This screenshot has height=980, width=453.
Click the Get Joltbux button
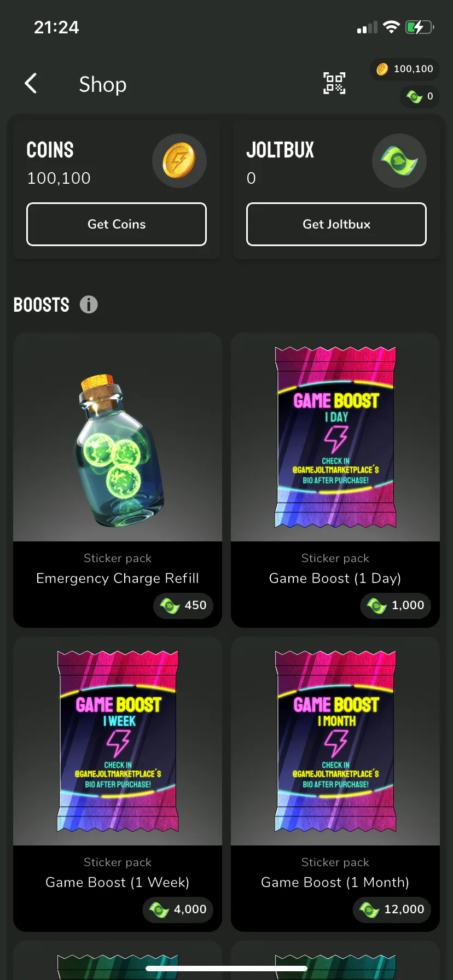point(336,224)
